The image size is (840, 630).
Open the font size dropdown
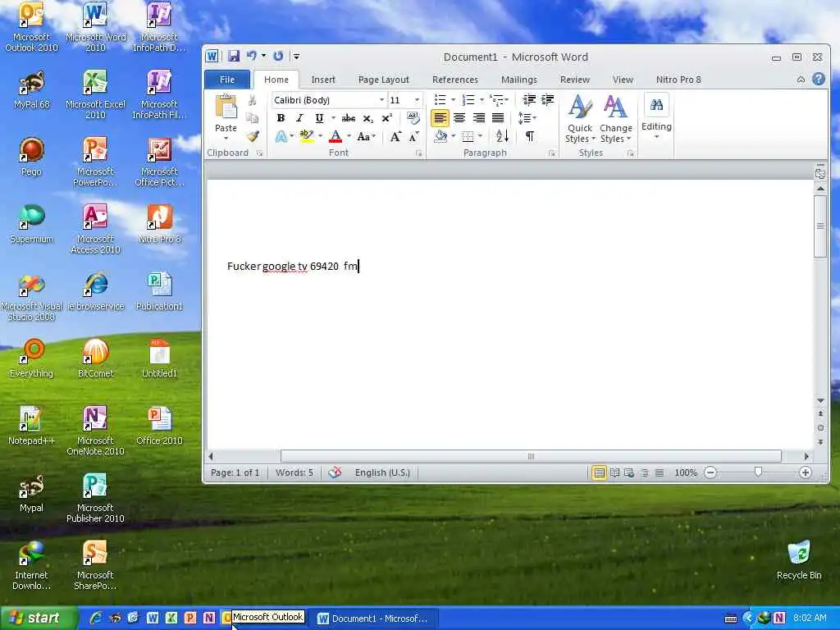417,100
